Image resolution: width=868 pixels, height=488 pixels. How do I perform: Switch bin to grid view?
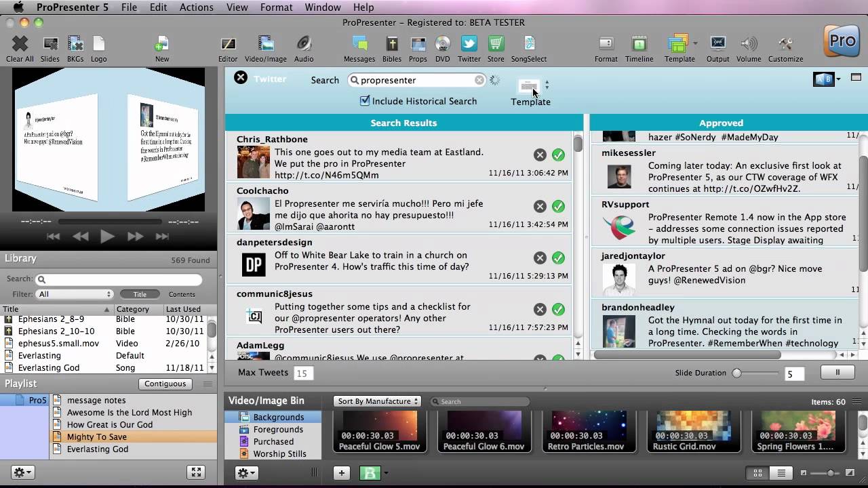pyautogui.click(x=758, y=473)
